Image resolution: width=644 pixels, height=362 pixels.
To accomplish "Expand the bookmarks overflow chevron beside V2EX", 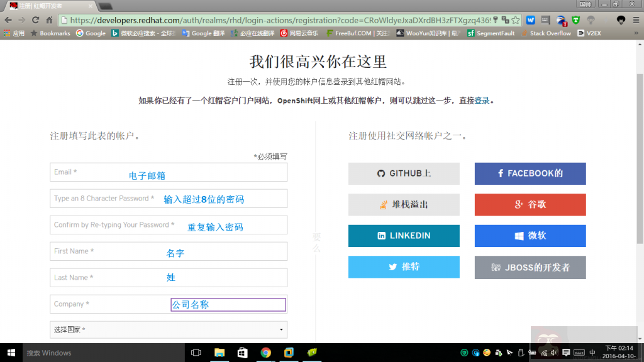I will 637,33.
